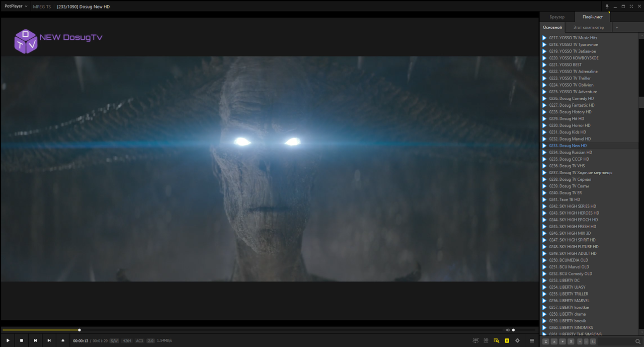Select playlist item 0253. LIBERTY DC

(590, 281)
